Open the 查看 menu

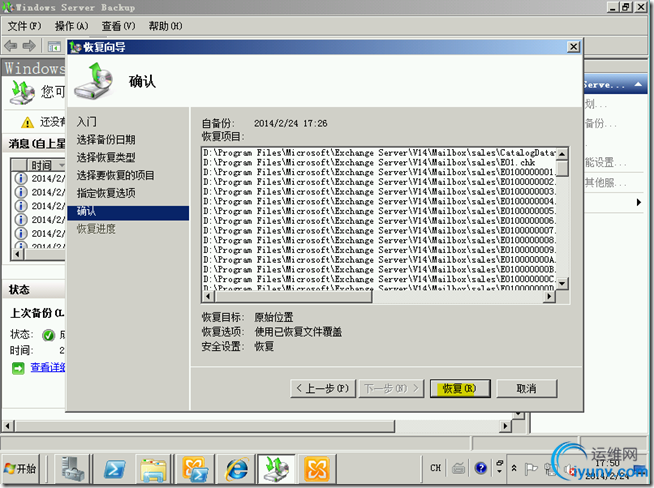[x=118, y=26]
